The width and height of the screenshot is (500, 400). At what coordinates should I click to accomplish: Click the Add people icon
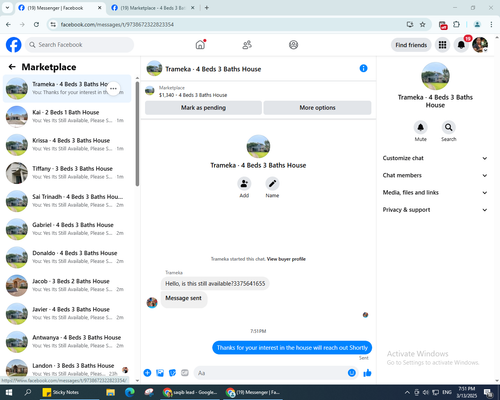[244, 183]
